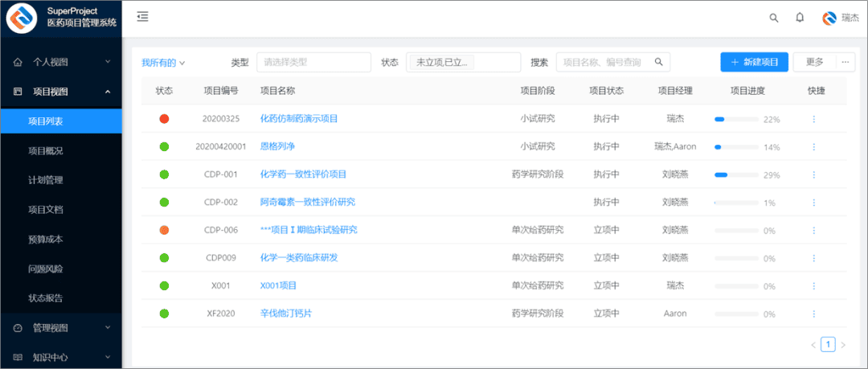Click the icon beside 项目视图

[x=17, y=92]
